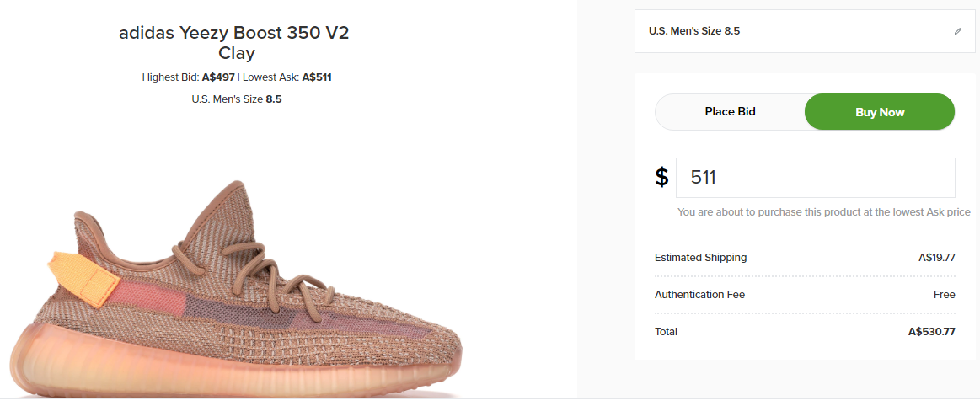980x406 pixels.
Task: Open the U.S. Men's Size 8.5 selector box
Action: [792, 31]
